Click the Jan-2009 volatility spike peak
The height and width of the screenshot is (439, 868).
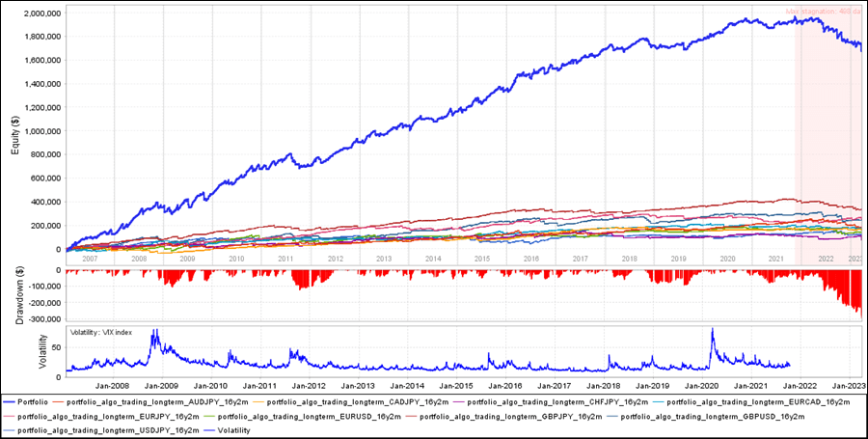tap(153, 331)
